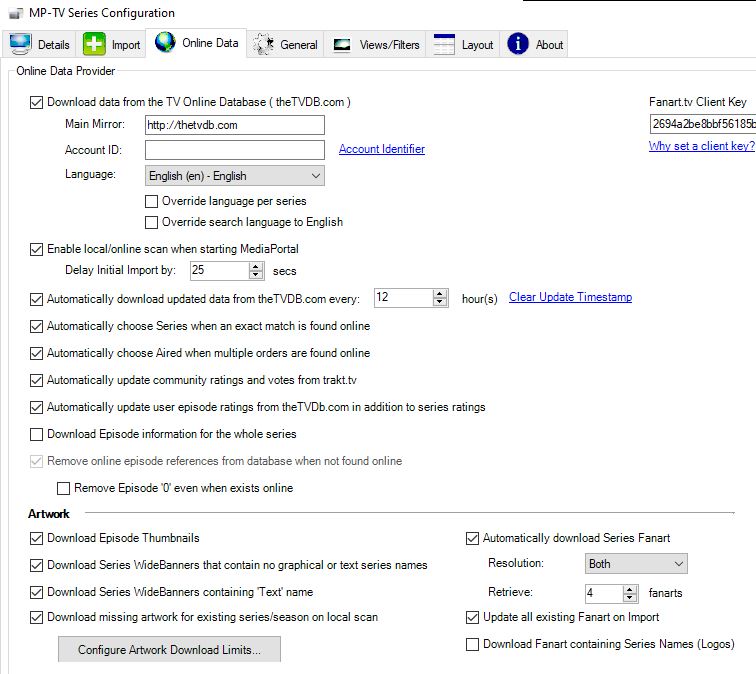Decrease the fanarts Retrieve count
This screenshot has width=756, height=674.
pos(630,598)
